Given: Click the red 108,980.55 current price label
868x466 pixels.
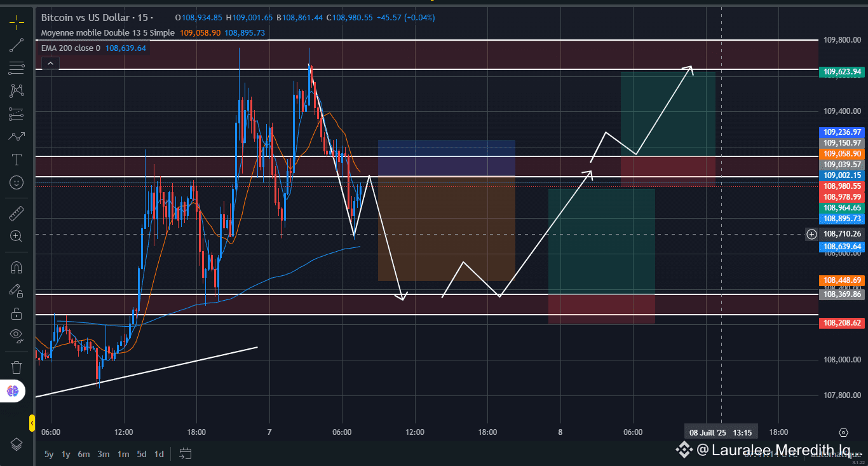Looking at the screenshot, I should click(x=843, y=186).
